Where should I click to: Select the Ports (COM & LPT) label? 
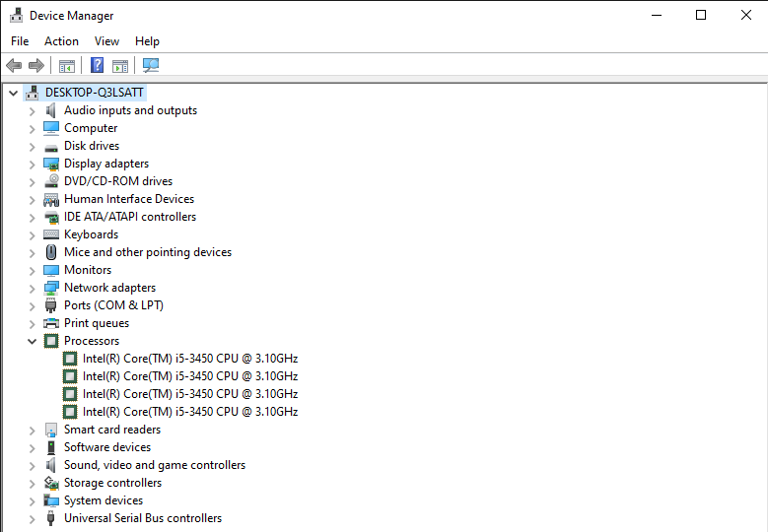tap(113, 305)
